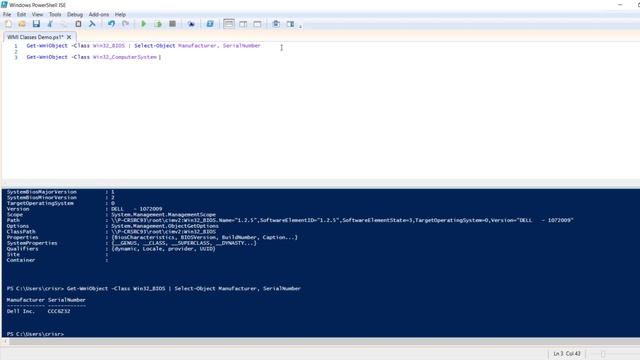Click the Version row in console output

tap(84, 209)
